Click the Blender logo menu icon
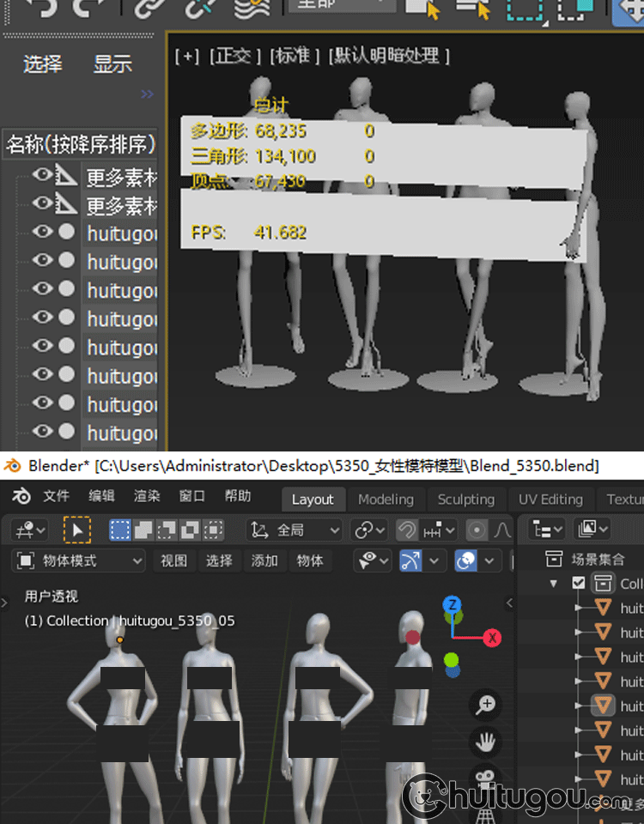 (x=22, y=497)
